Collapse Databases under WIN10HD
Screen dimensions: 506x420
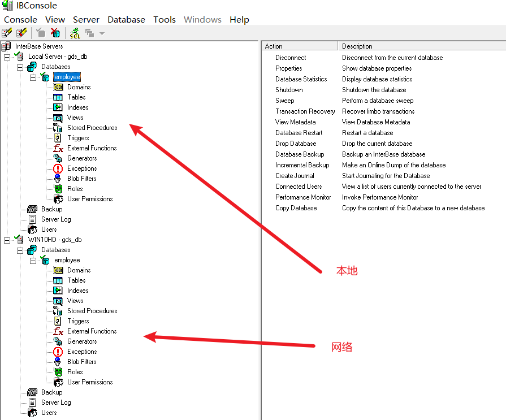pos(20,250)
